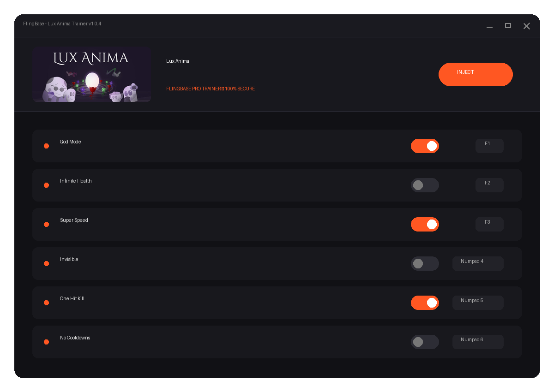Close the trainer window

[526, 26]
